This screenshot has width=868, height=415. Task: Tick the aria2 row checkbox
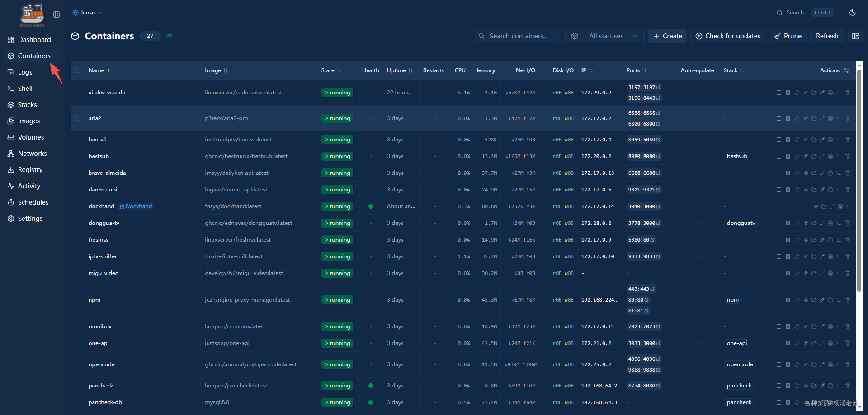78,118
